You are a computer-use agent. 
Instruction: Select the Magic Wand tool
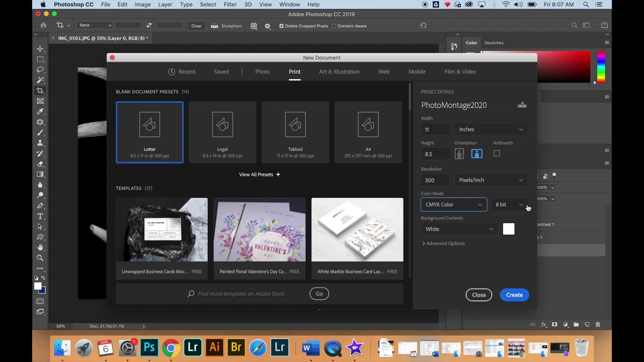(x=40, y=80)
